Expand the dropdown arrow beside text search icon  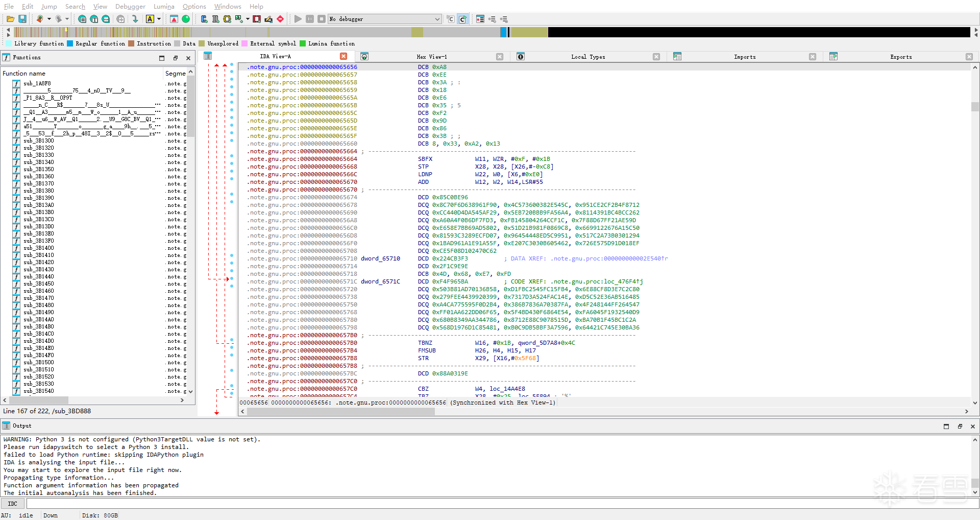159,19
